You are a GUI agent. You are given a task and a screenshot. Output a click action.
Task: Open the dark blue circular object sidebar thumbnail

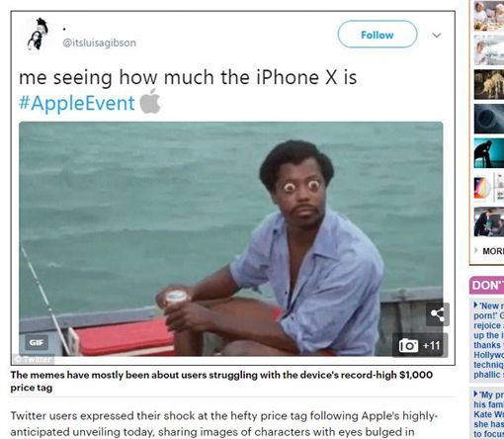(489, 119)
